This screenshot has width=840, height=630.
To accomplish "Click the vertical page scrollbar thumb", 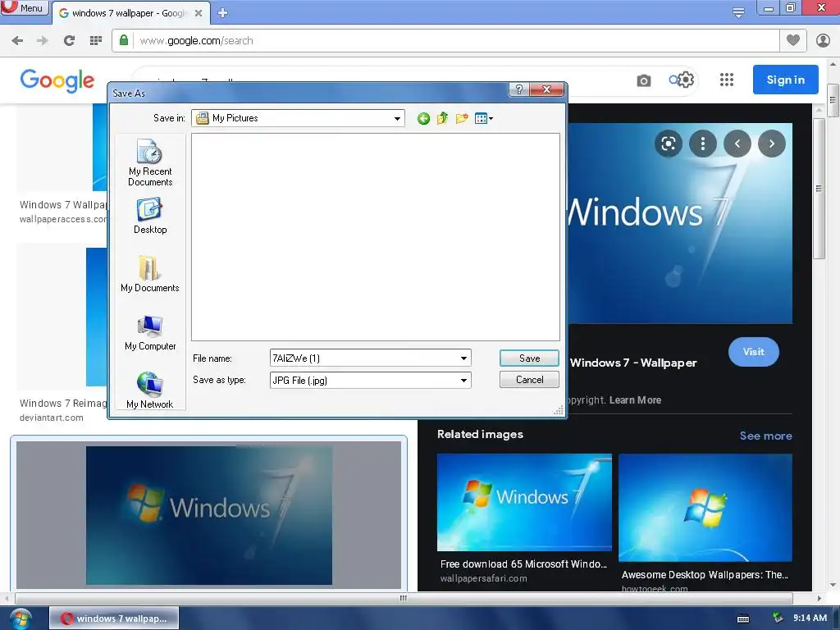I will coord(833,100).
